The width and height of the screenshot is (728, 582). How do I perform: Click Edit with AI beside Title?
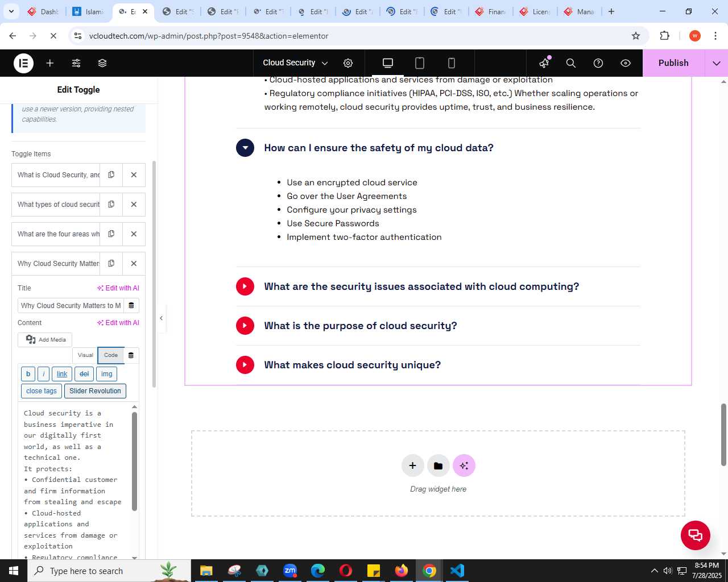click(x=118, y=288)
